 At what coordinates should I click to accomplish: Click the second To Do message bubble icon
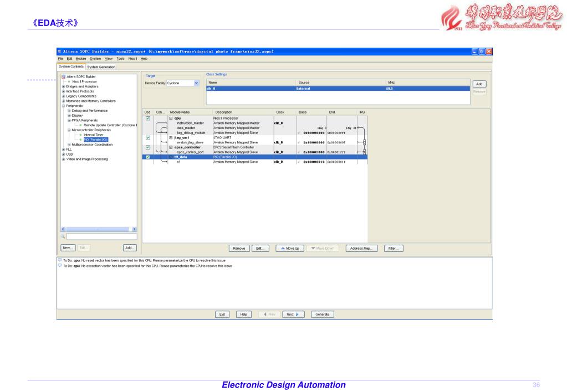coord(60,266)
